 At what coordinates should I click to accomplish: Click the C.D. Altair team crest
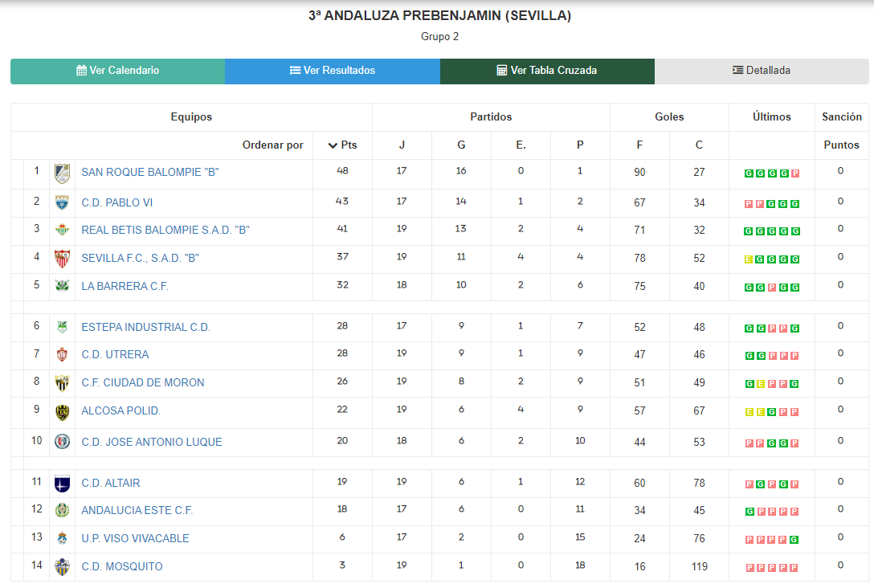click(62, 484)
